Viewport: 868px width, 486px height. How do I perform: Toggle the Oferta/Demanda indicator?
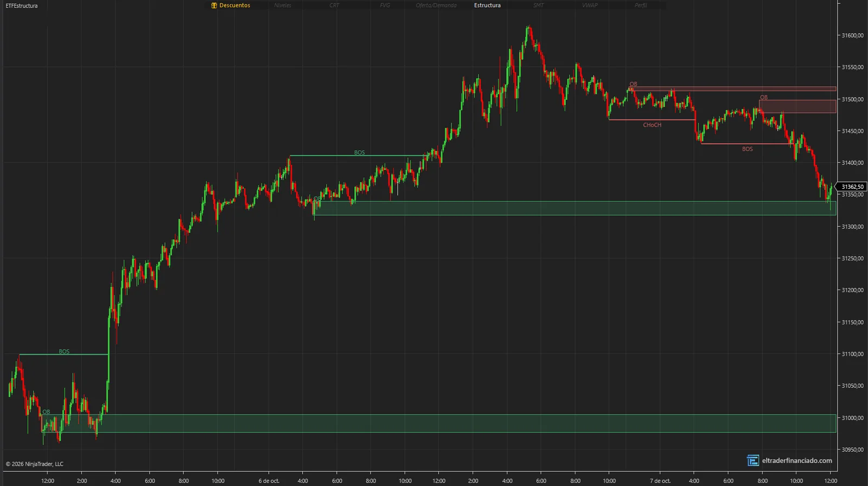coord(436,5)
